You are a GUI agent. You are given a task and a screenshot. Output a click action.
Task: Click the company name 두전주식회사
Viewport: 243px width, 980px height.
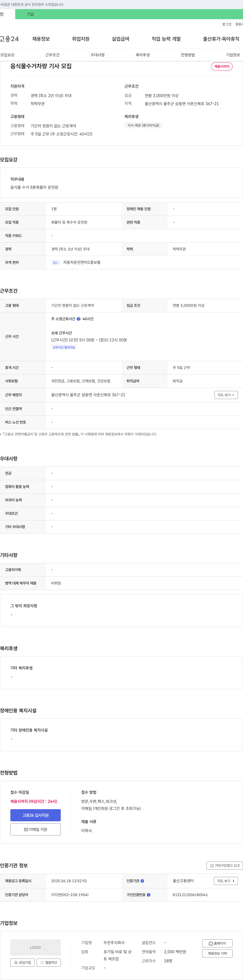click(x=114, y=943)
